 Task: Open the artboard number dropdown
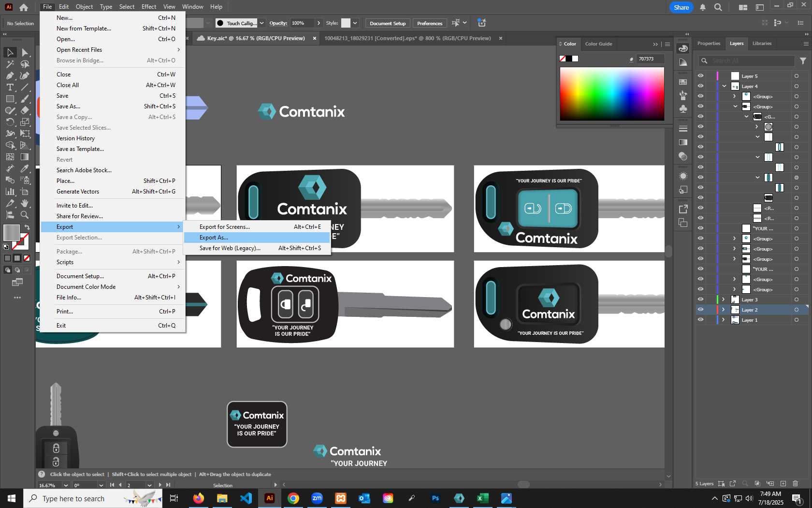click(149, 485)
